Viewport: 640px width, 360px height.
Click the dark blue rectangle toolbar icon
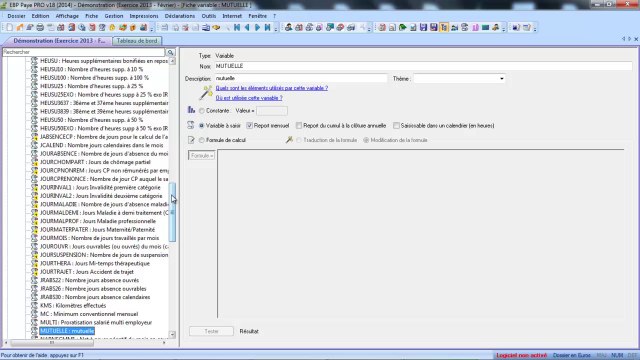pyautogui.click(x=485, y=28)
